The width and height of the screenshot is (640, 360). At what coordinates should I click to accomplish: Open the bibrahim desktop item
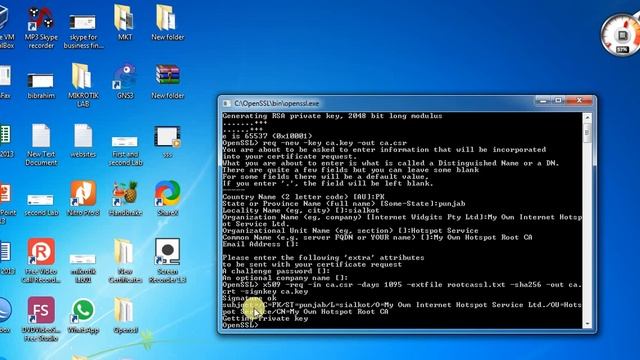pyautogui.click(x=41, y=85)
